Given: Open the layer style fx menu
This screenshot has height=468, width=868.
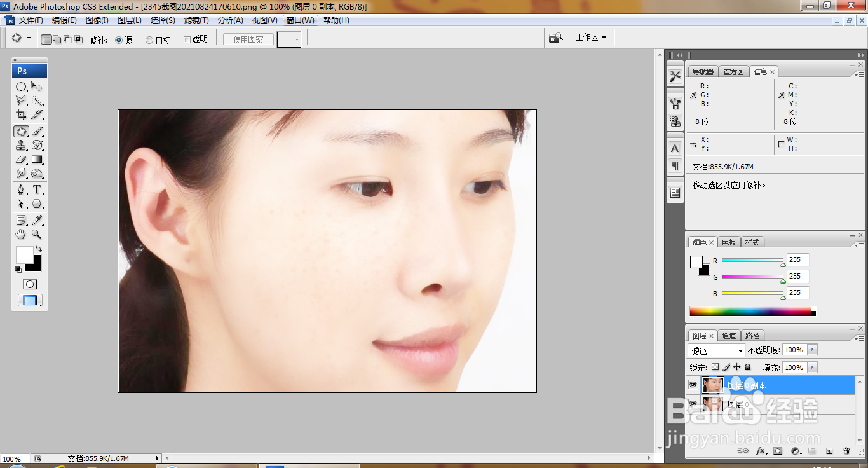Looking at the screenshot, I should [760, 451].
